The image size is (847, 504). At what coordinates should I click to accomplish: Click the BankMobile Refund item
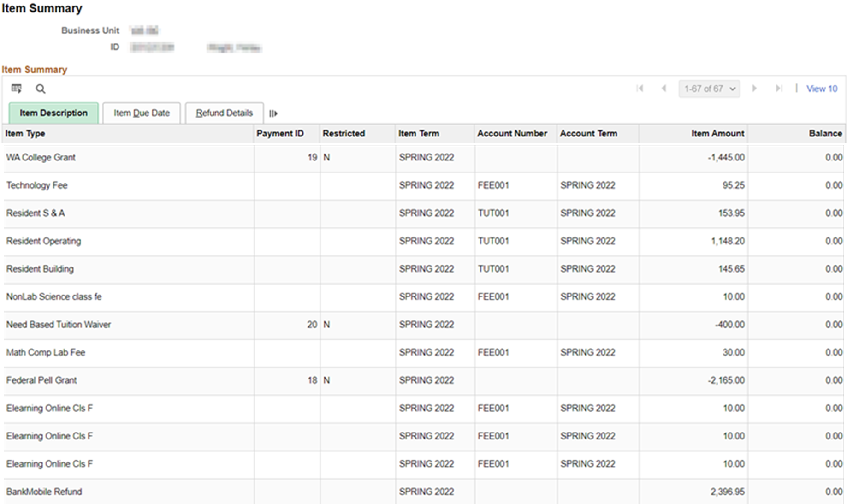pos(44,492)
